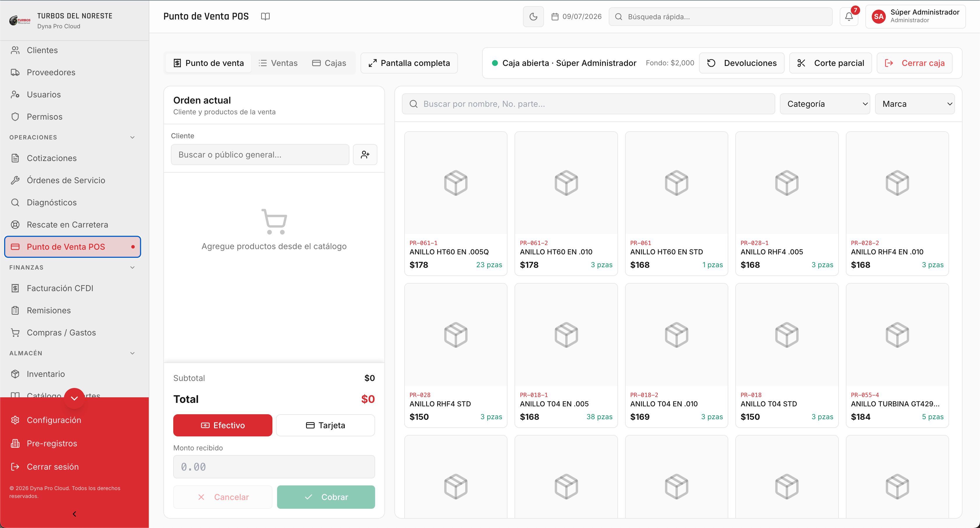This screenshot has width=980, height=528.
Task: Click the Facturación CFDI receipt icon
Action: pyautogui.click(x=15, y=288)
